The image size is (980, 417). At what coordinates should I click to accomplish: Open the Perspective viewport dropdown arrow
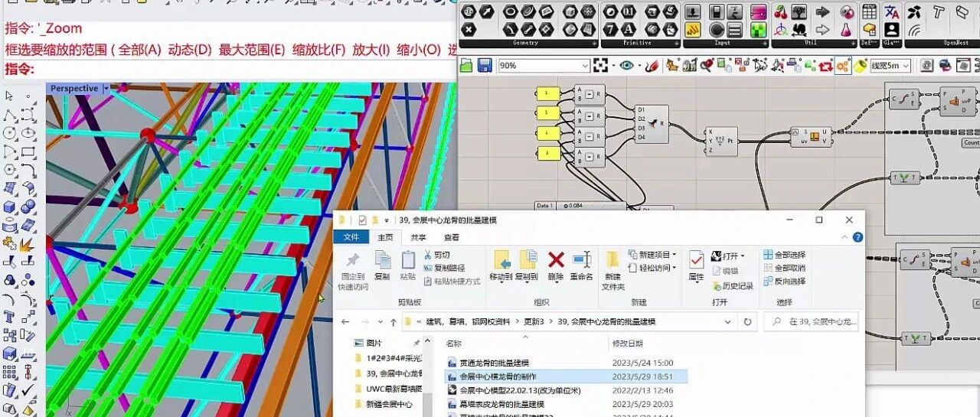(106, 89)
